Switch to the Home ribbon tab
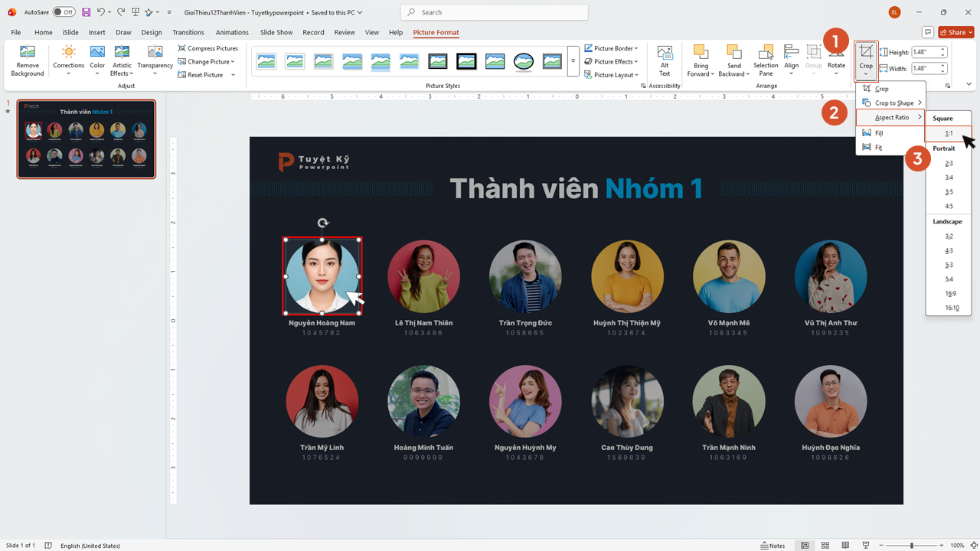 coord(43,32)
